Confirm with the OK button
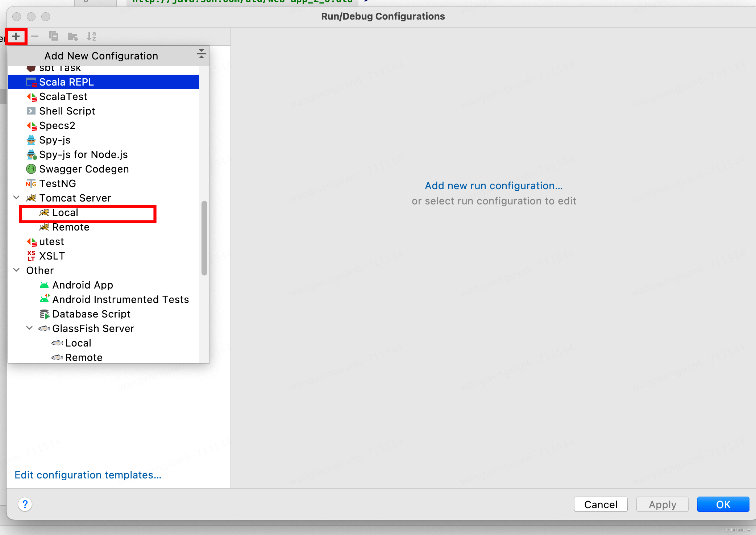This screenshot has width=756, height=535. click(x=723, y=504)
